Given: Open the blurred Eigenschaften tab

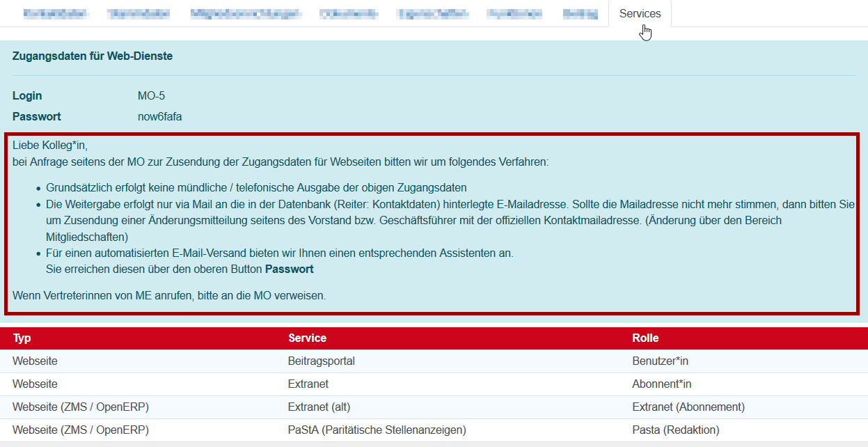Looking at the screenshot, I should click(x=432, y=14).
